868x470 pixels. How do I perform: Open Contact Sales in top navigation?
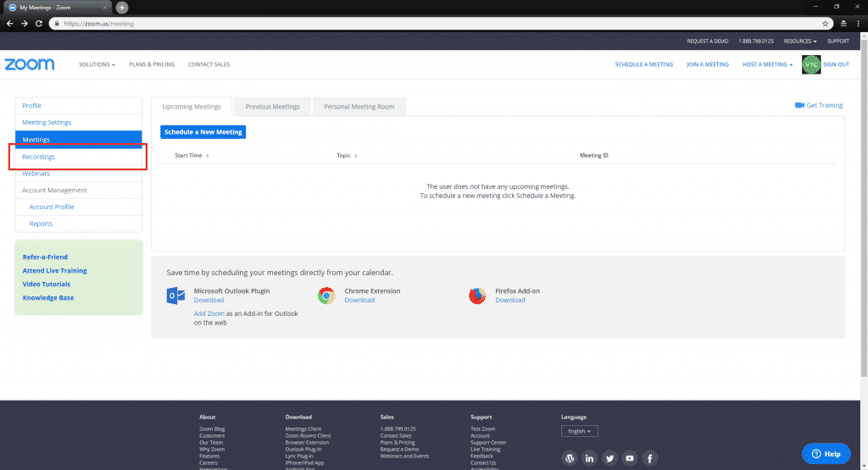point(209,64)
